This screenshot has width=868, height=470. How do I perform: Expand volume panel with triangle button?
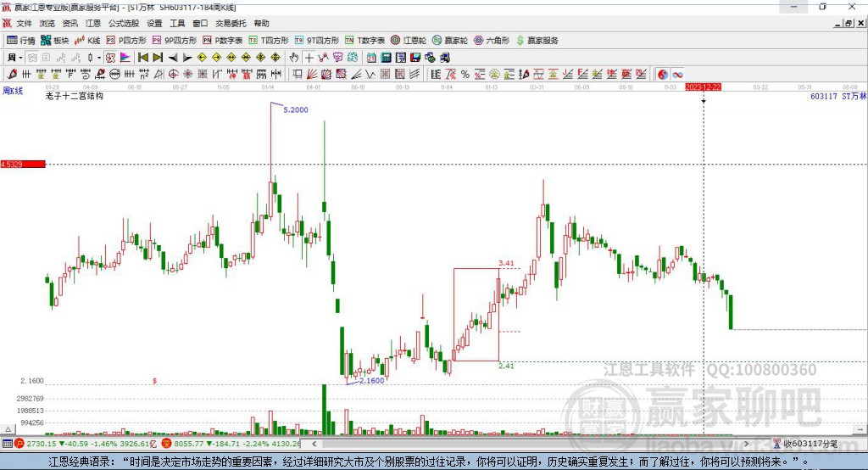click(x=8, y=429)
